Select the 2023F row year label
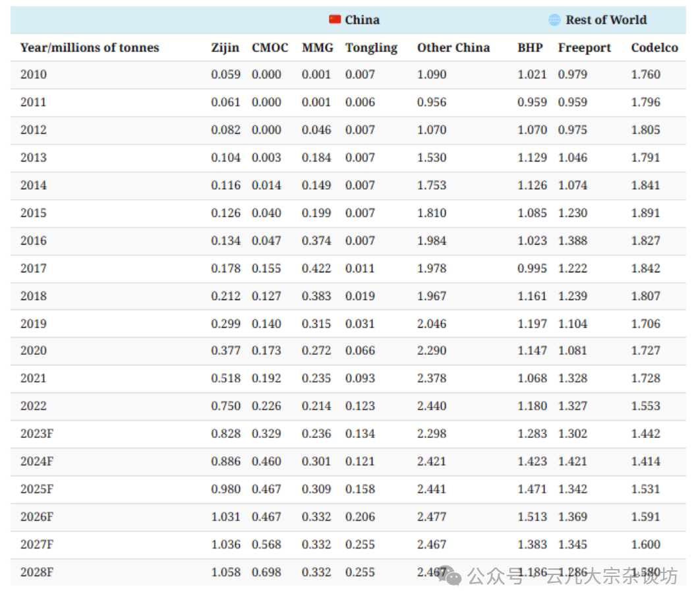This screenshot has height=604, width=700. coord(37,434)
